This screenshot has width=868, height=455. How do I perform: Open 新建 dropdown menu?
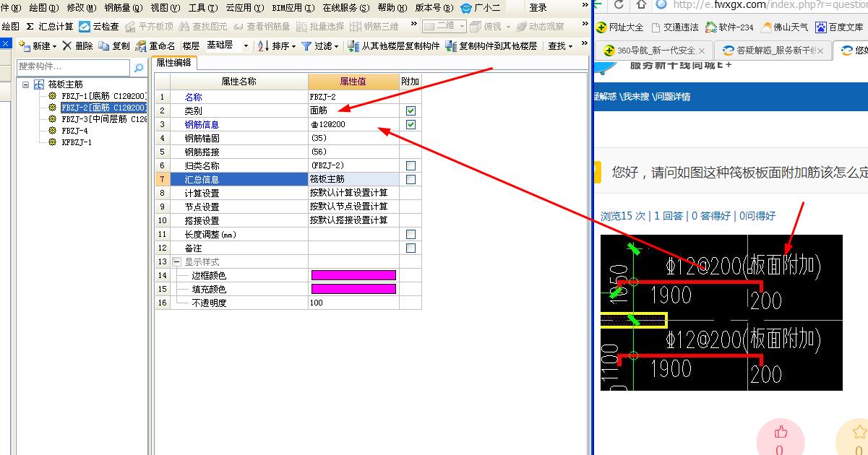tap(36, 45)
